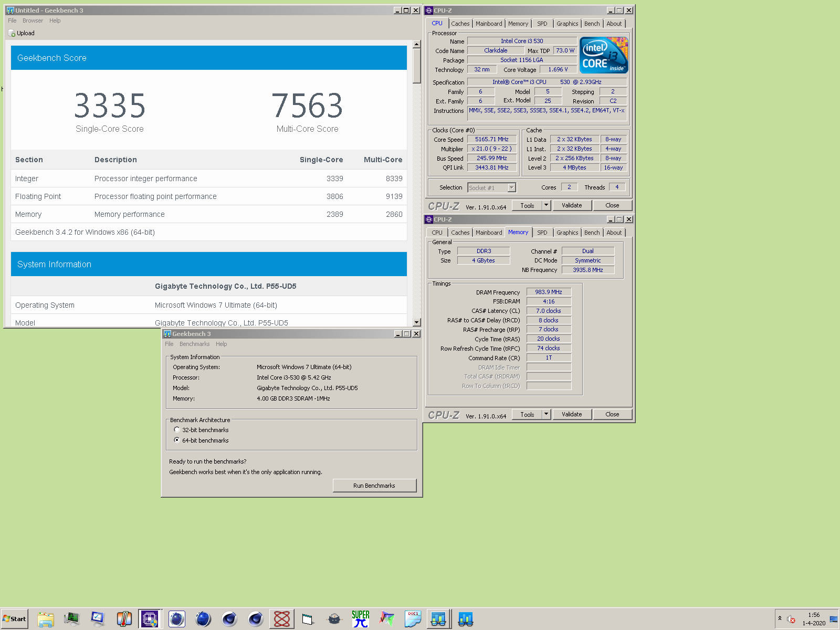Image resolution: width=840 pixels, height=630 pixels.
Task: Switch to Graphics tab in CPU-Z processor window
Action: point(568,24)
